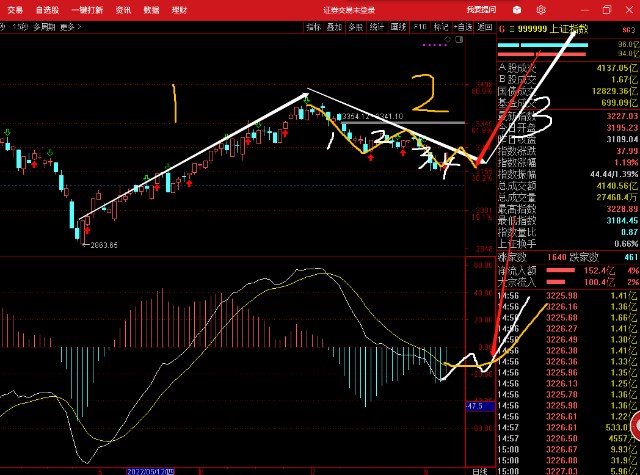Click the 我要提问 link

481,9
